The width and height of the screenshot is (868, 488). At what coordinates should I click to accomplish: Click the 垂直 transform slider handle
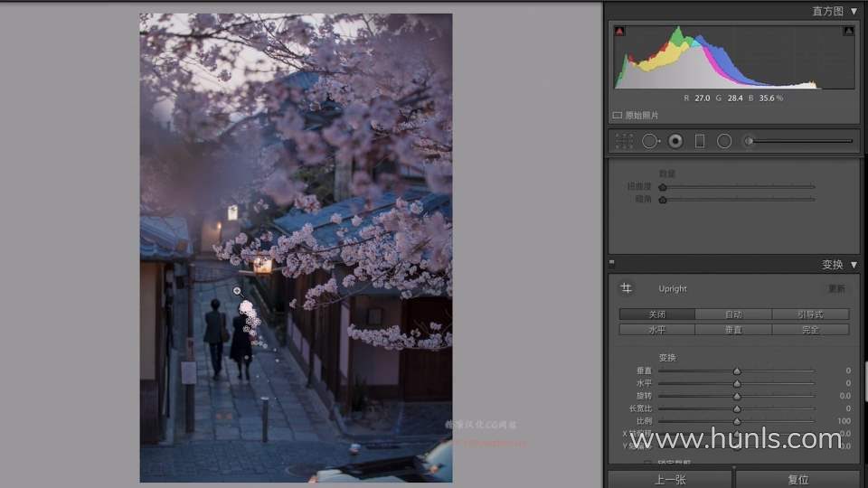tap(737, 371)
